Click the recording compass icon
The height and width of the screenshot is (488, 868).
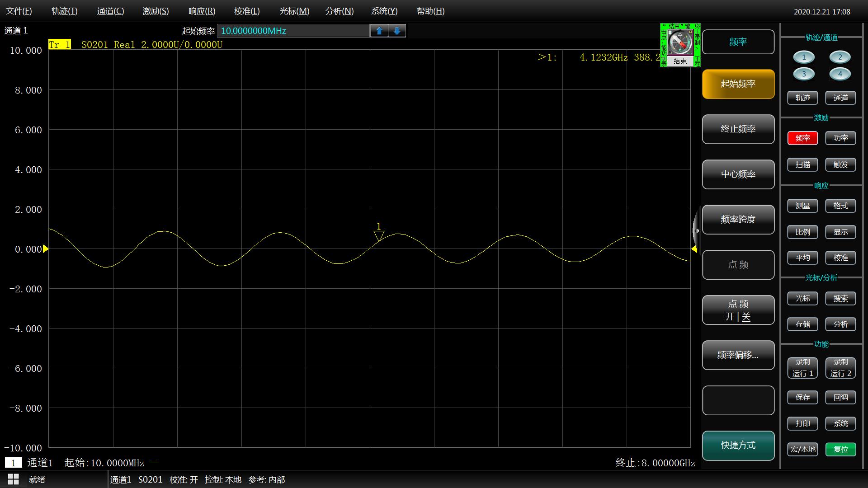[x=680, y=42]
